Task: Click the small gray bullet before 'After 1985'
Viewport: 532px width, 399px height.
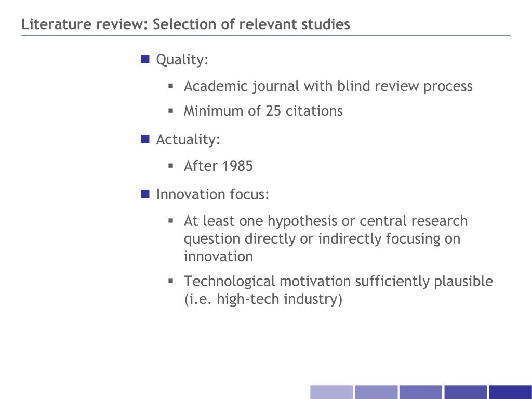Action: [x=170, y=166]
